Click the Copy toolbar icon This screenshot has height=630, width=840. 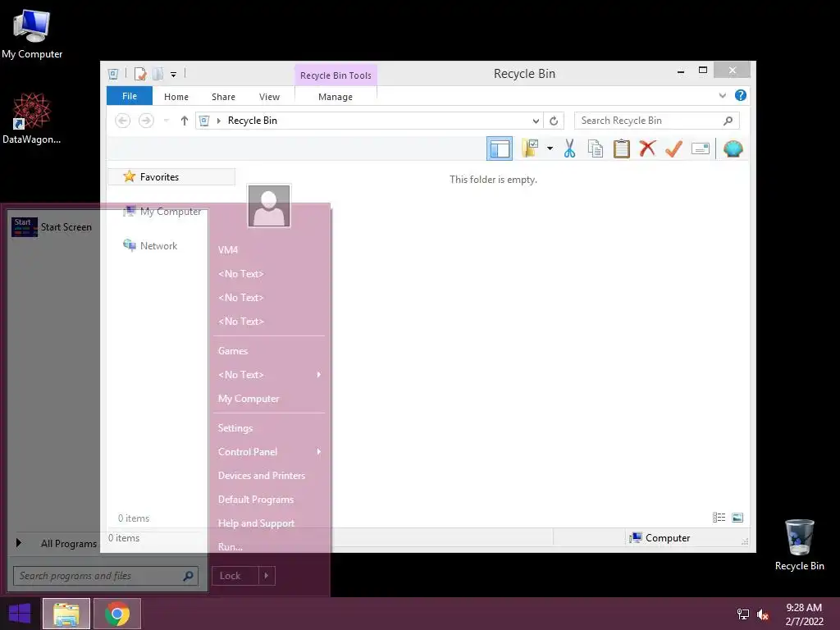coord(596,148)
